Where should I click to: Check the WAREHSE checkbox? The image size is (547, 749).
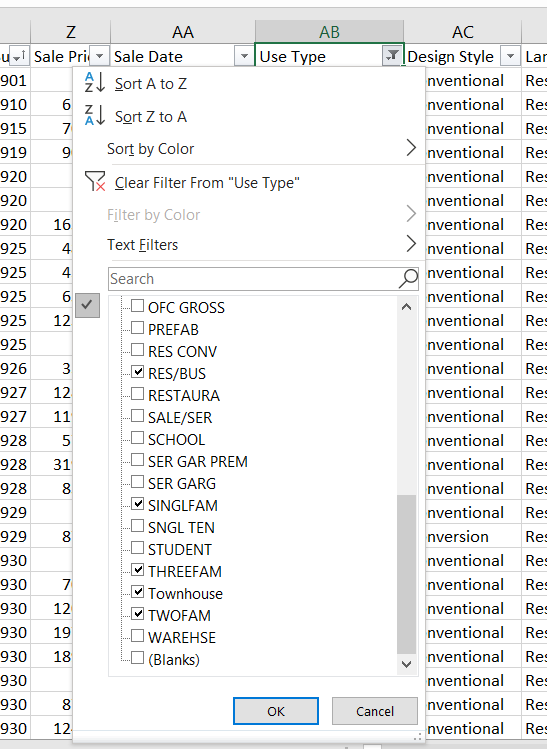point(138,636)
